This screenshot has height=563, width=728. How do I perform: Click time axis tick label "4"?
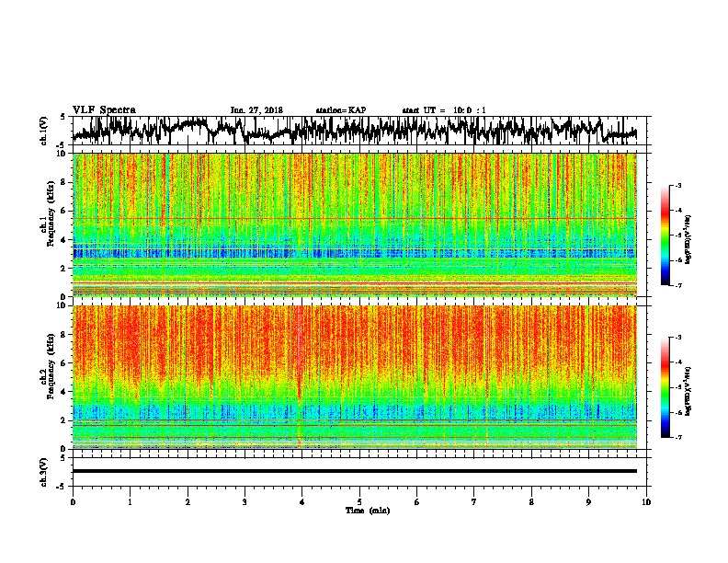click(302, 502)
